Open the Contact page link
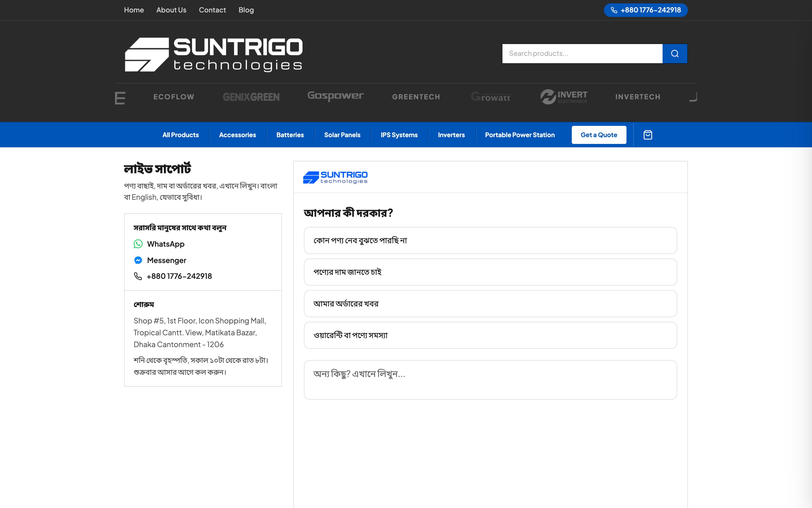The image size is (812, 508). (212, 10)
